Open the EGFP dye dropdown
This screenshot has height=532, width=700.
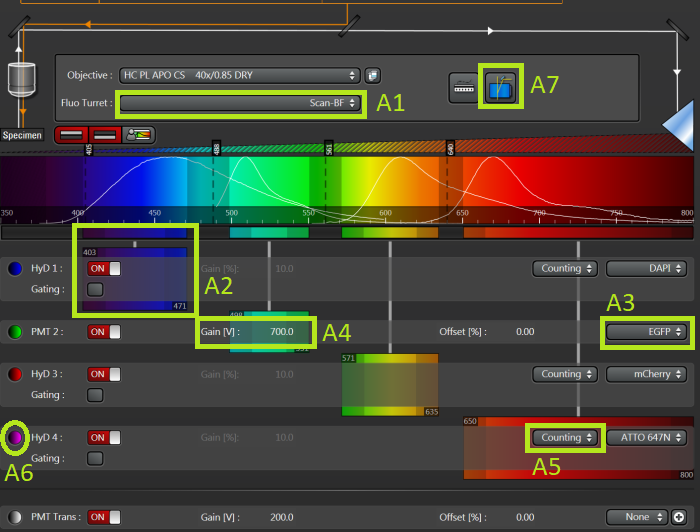646,332
